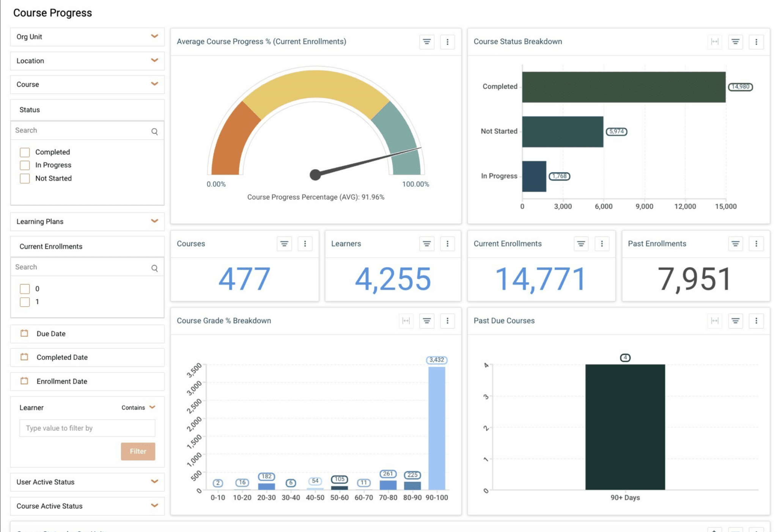The height and width of the screenshot is (532, 777).
Task: Click the 90+ Days past due bar
Action: pyautogui.click(x=625, y=427)
